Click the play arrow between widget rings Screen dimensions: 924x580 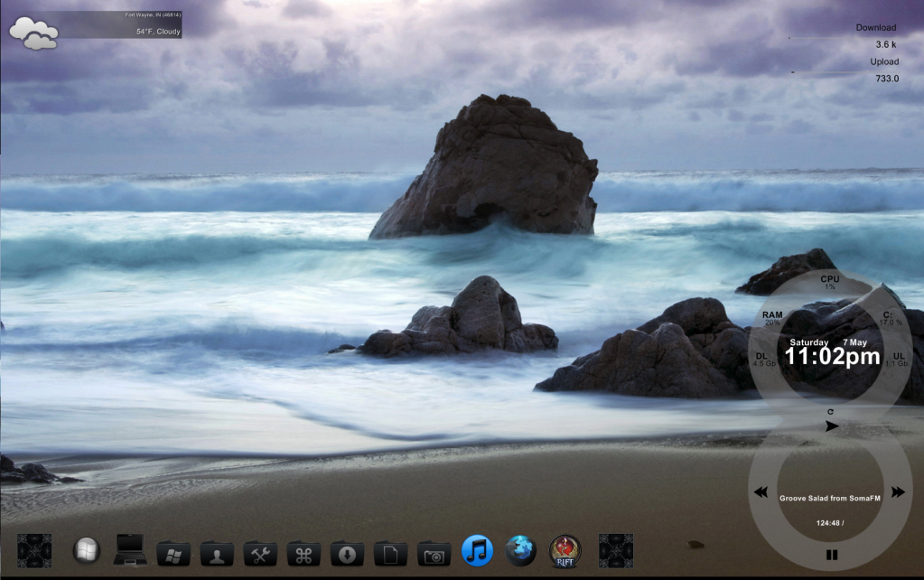coord(832,426)
